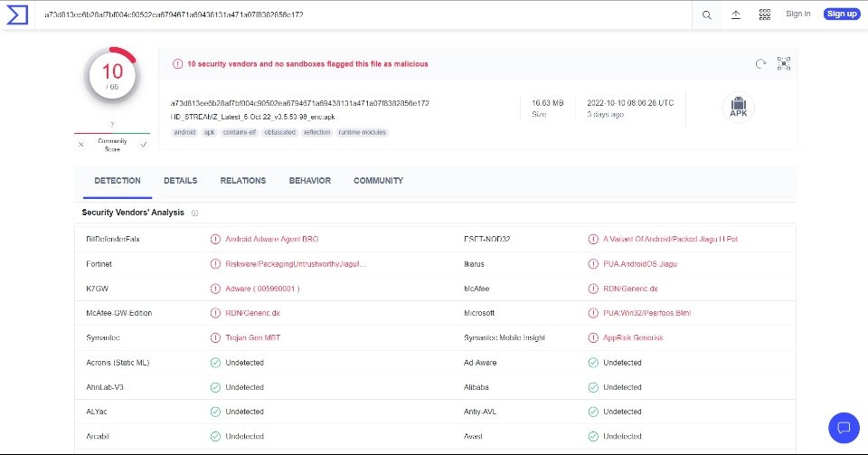
Task: Click the ALYac vendor name
Action: pos(97,412)
